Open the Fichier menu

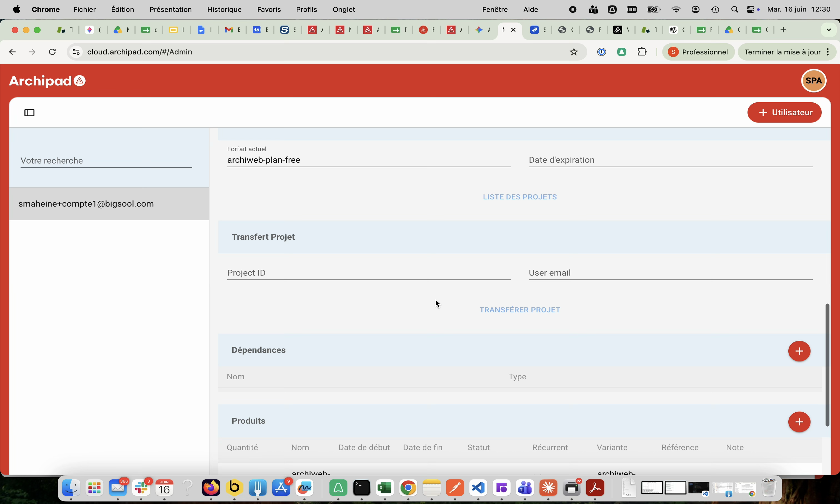coord(84,9)
